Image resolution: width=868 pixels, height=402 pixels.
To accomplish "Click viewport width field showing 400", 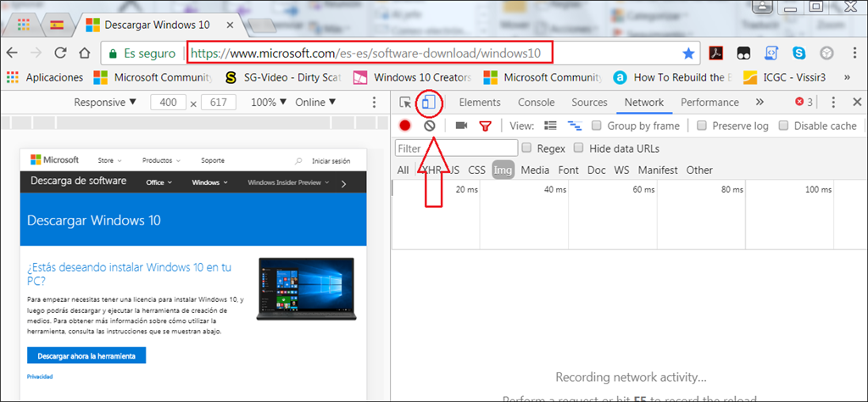I will point(168,103).
